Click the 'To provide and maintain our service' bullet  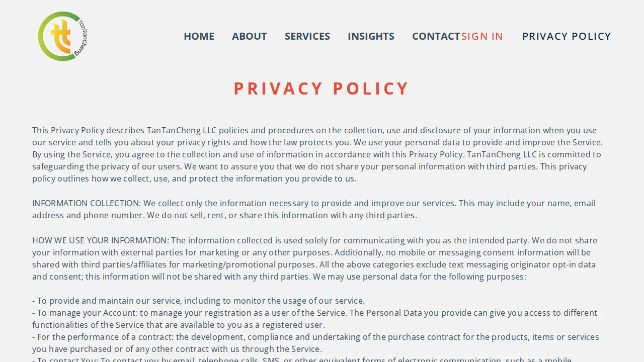point(198,301)
